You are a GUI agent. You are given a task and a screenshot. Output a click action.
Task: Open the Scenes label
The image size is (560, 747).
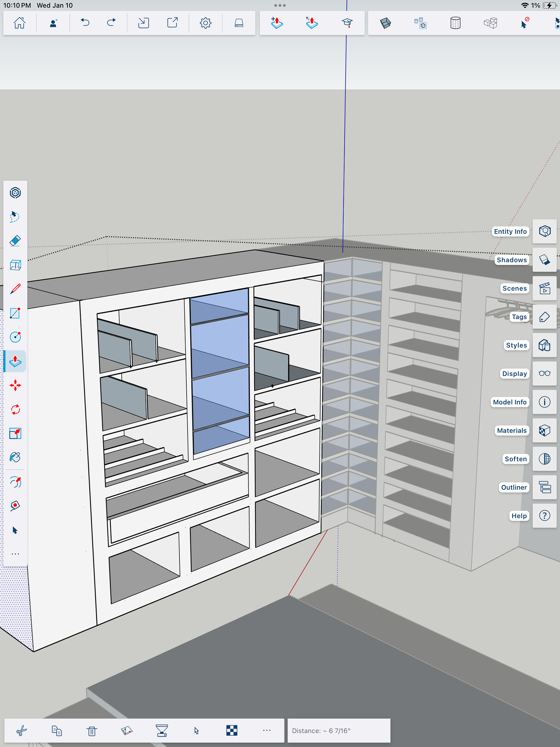click(514, 288)
